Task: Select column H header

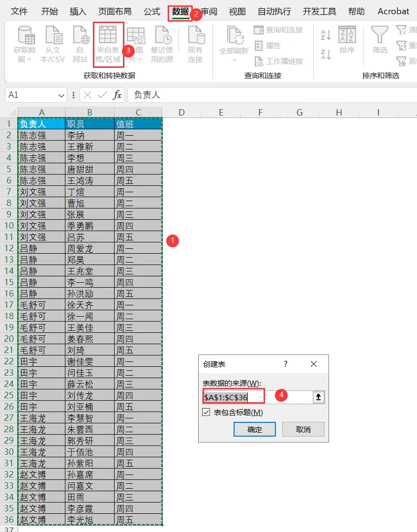Action: coord(339,112)
